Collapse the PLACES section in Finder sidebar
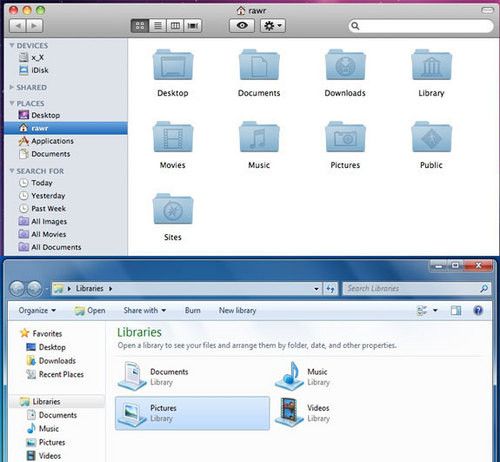 click(x=12, y=103)
